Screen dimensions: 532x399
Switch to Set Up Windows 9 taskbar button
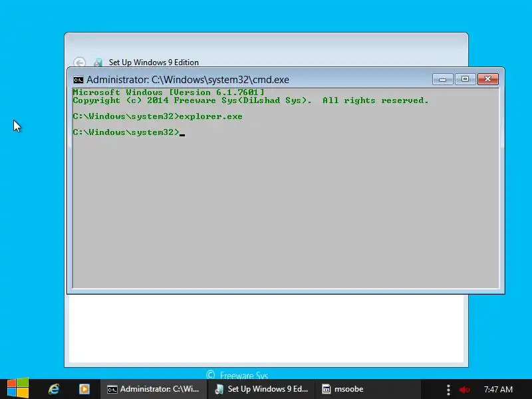tap(261, 389)
